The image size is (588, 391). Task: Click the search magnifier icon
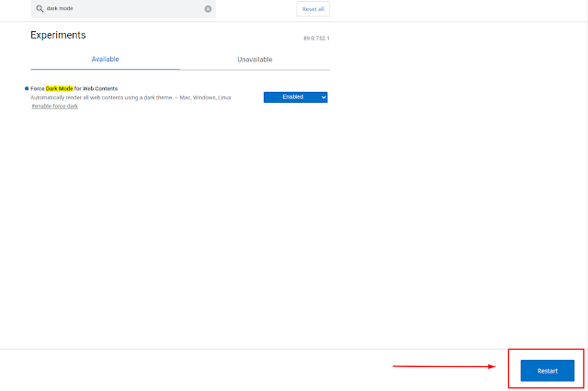pos(40,8)
